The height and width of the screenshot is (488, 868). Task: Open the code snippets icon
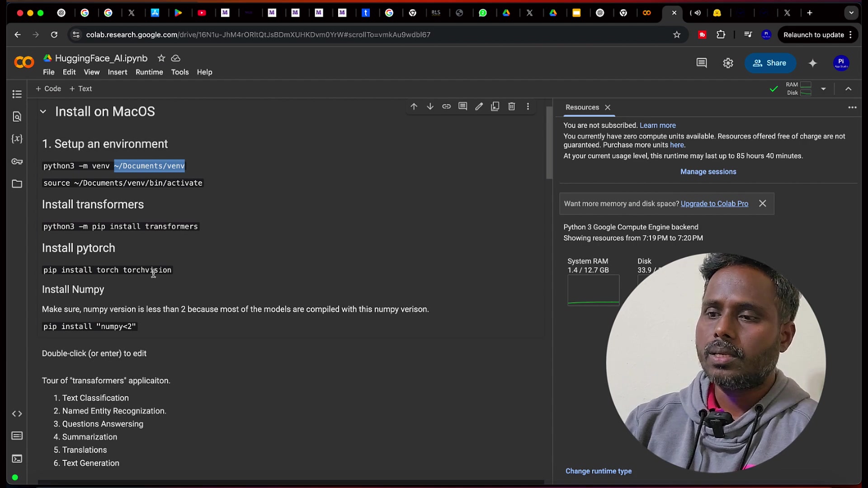pos(17,414)
